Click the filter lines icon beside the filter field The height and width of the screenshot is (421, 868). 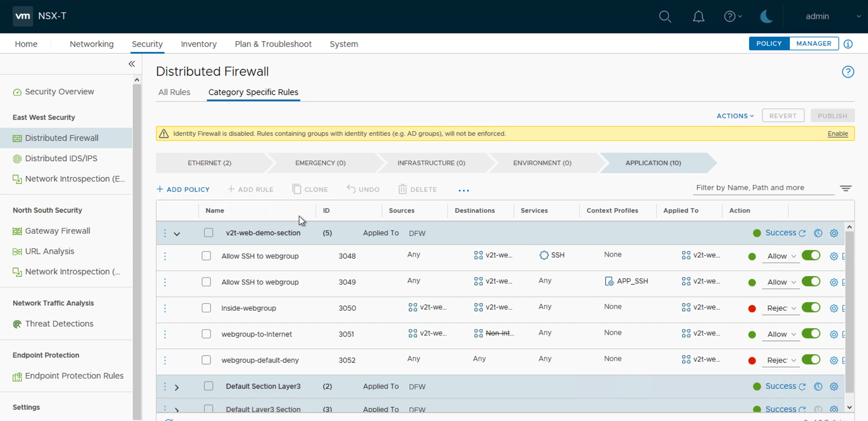point(845,188)
